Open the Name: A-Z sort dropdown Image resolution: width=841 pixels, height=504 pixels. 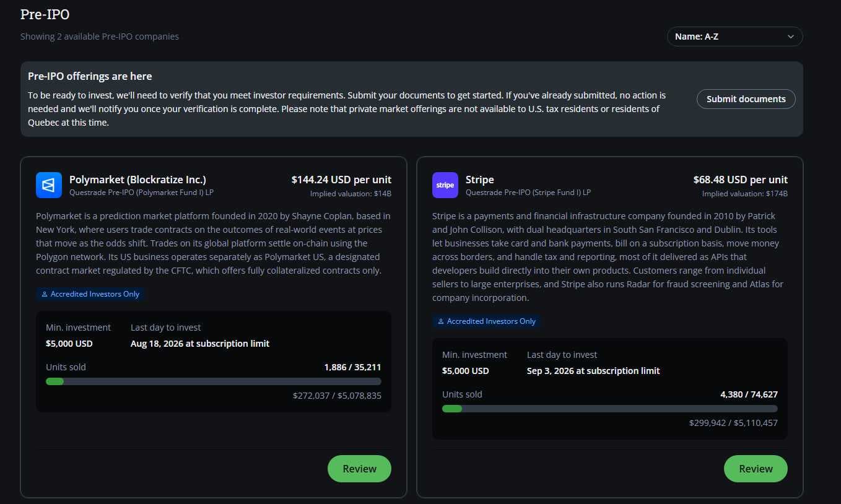[x=734, y=37]
